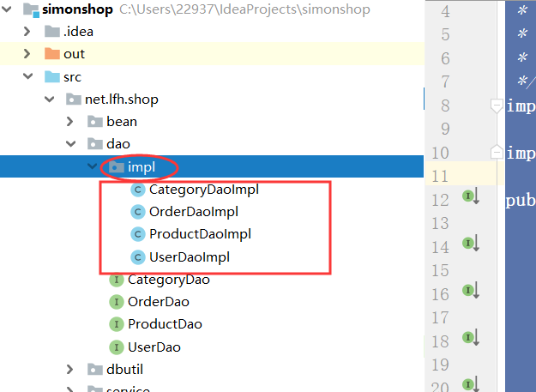
Task: Collapse the dao package
Action: [x=70, y=144]
